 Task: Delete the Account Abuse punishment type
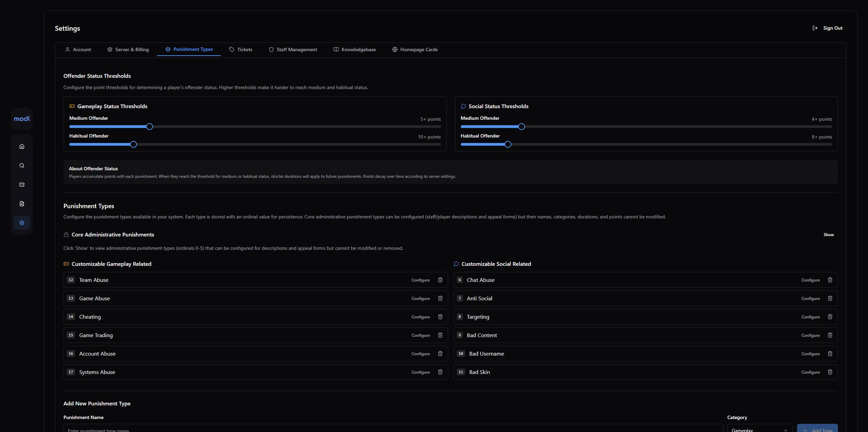click(440, 354)
